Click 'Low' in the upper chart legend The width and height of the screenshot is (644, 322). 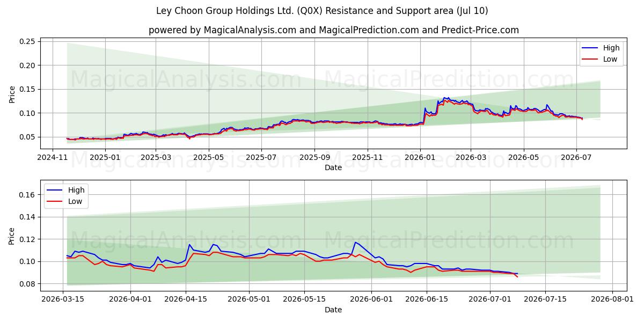610,59
